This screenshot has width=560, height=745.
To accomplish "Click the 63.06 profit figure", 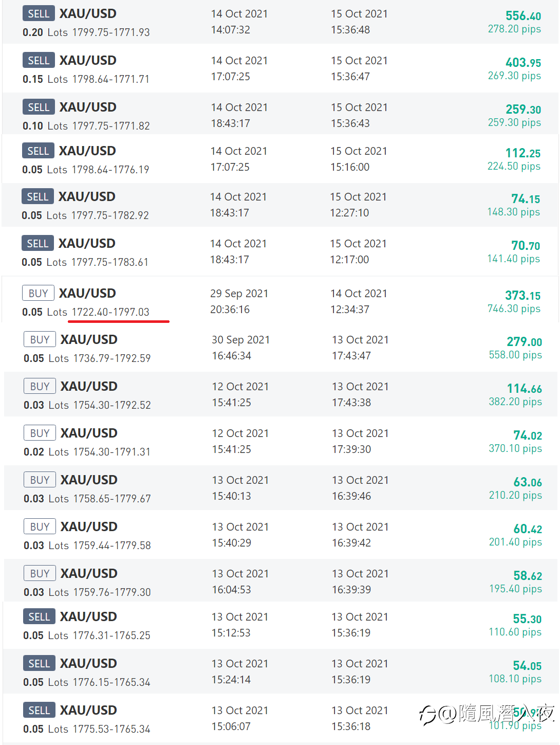I will point(528,482).
